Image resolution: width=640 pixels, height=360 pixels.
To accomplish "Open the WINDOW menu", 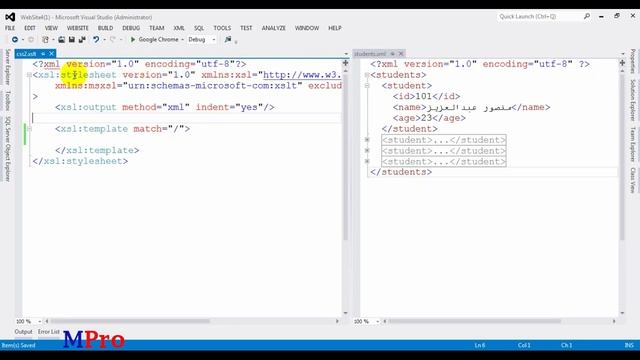I will tap(307, 28).
